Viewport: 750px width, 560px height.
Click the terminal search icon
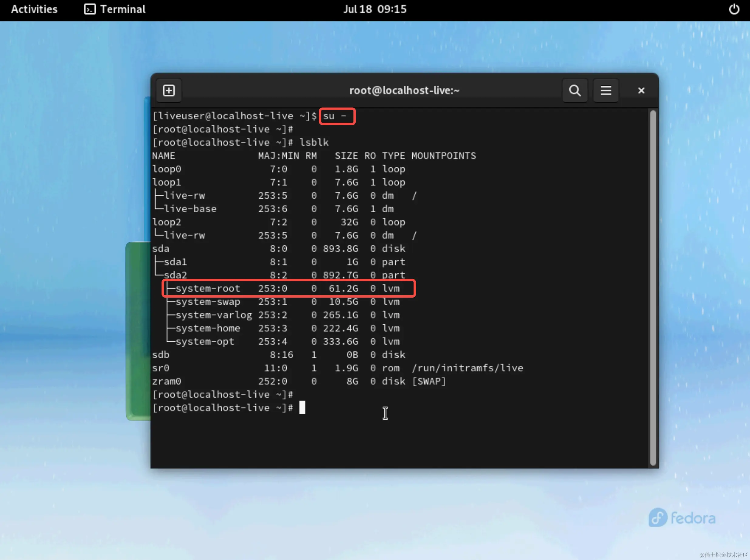pos(574,90)
